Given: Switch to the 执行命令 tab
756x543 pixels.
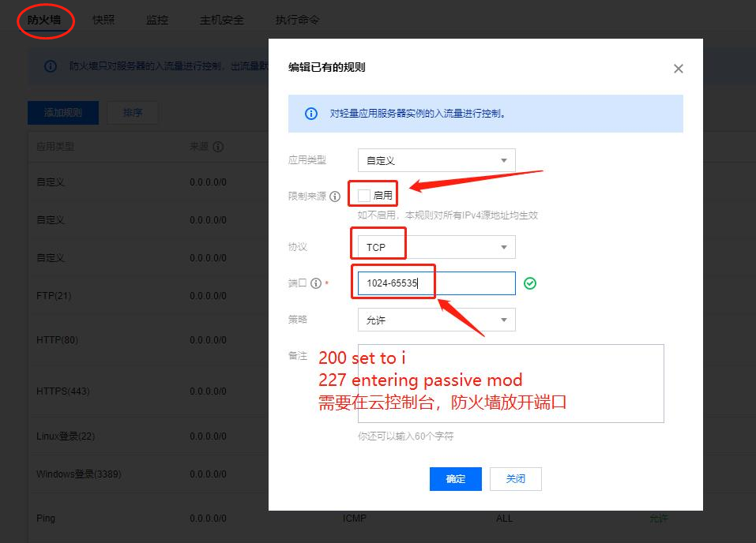Looking at the screenshot, I should tap(298, 20).
